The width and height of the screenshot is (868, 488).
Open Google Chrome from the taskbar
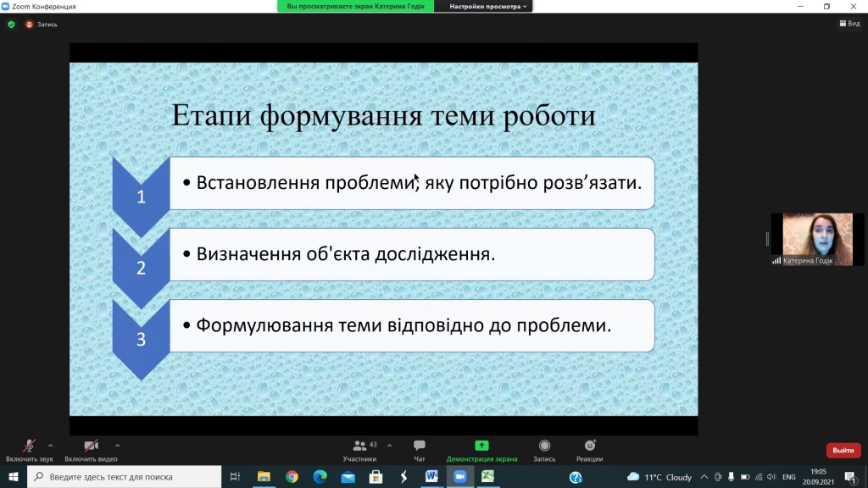pyautogui.click(x=292, y=477)
